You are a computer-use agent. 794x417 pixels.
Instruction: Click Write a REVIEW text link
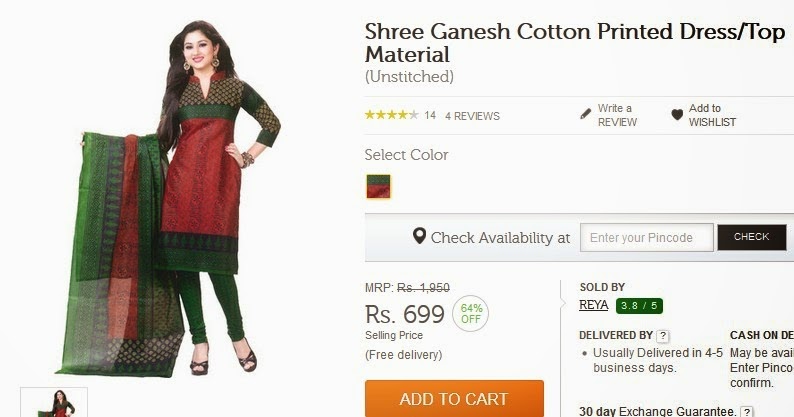pos(617,115)
